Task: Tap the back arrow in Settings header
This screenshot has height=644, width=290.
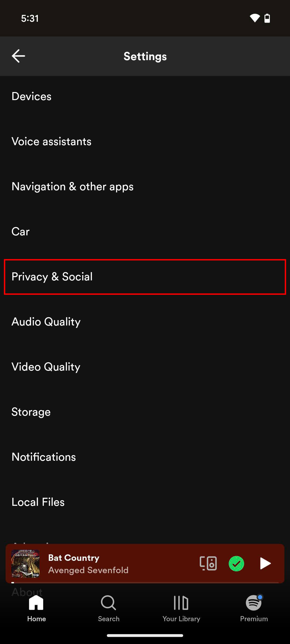Action: pyautogui.click(x=19, y=56)
